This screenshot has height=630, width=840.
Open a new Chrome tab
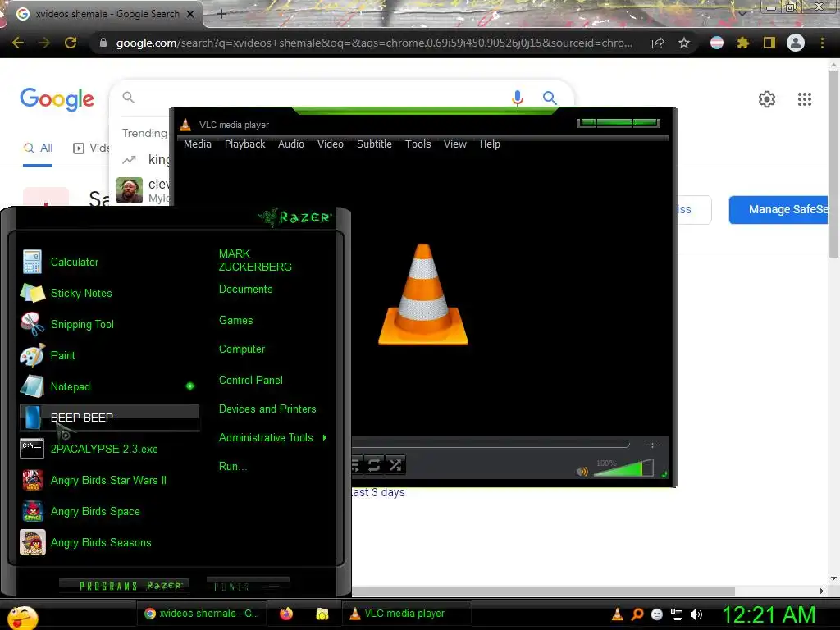pyautogui.click(x=221, y=14)
